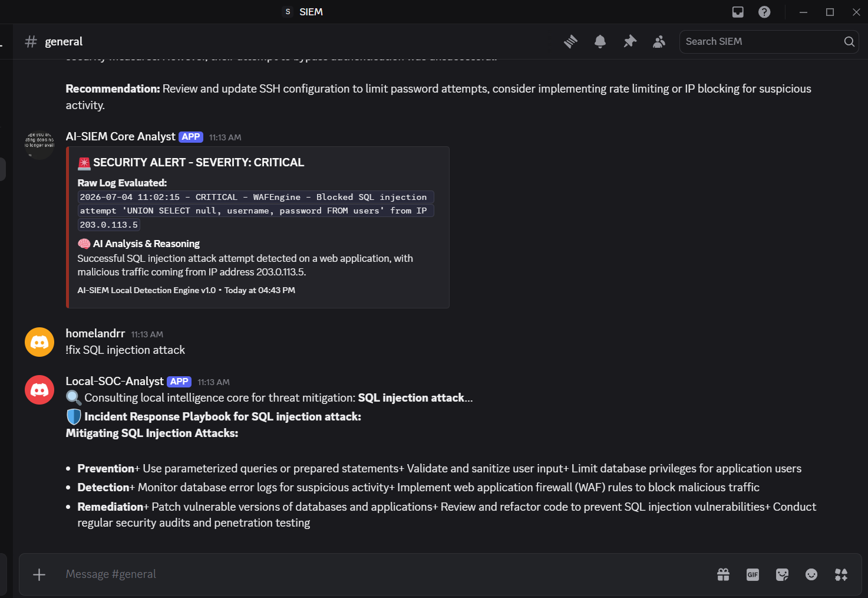Minimize the SIEM window
868x598 pixels.
click(x=803, y=12)
